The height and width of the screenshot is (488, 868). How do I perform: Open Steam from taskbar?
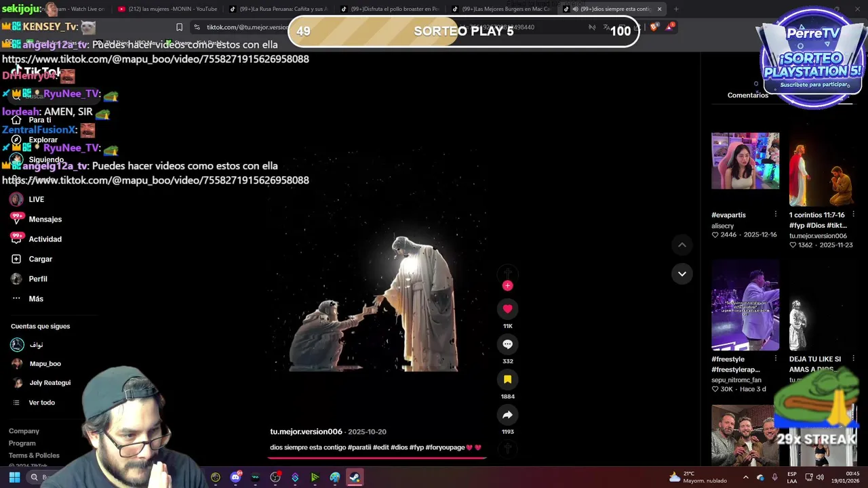click(x=355, y=477)
